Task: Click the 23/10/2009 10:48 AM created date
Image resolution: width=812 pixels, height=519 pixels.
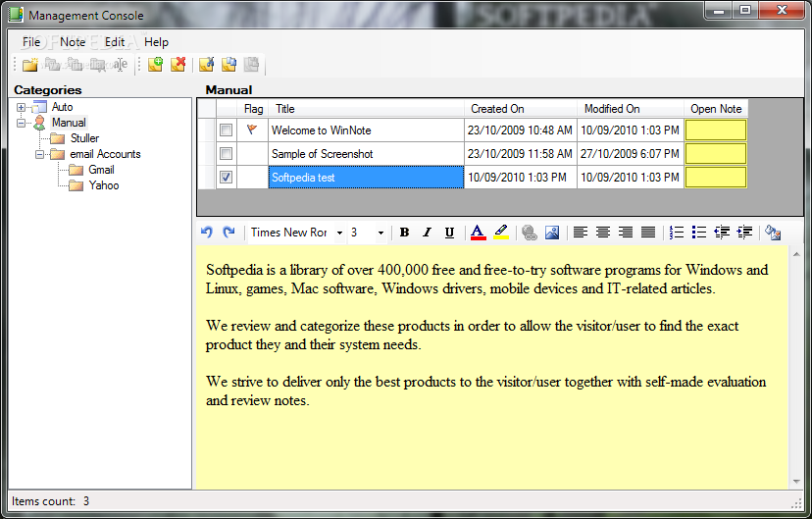Action: tap(520, 130)
